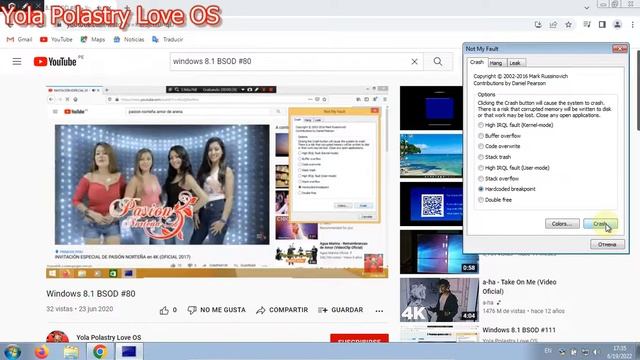The height and width of the screenshot is (360, 640).
Task: Open the 0:58 Windows wallpaper thumbnail
Action: (439, 252)
